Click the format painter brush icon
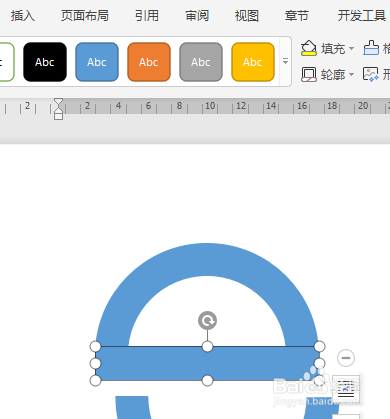Screen dimensions: 390x419 coord(371,48)
